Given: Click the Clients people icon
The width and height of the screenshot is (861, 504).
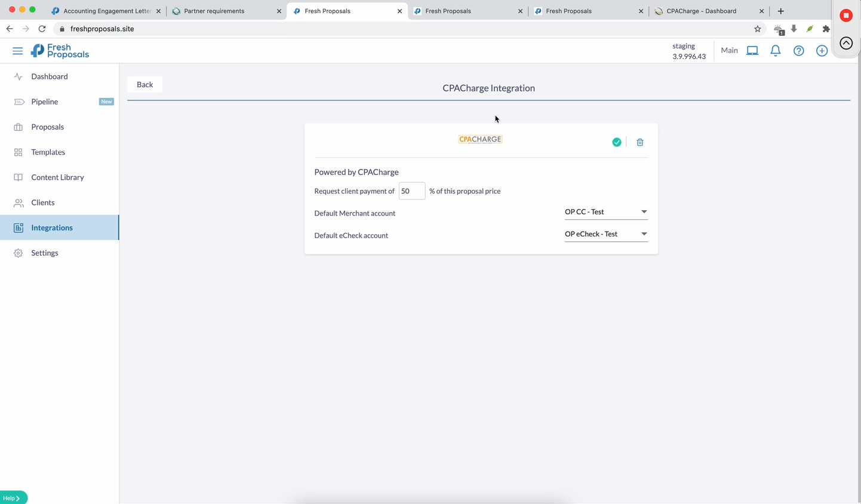Looking at the screenshot, I should [x=19, y=203].
